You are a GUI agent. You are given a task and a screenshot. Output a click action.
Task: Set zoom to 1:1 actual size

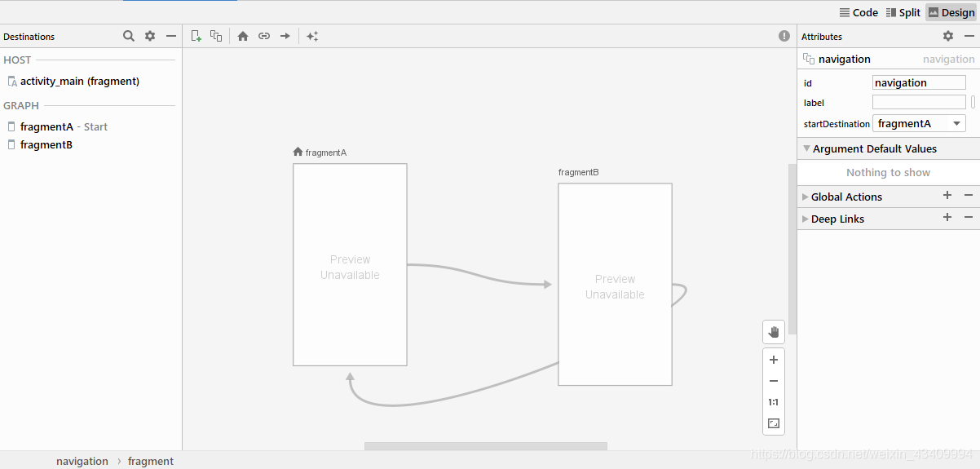point(774,402)
